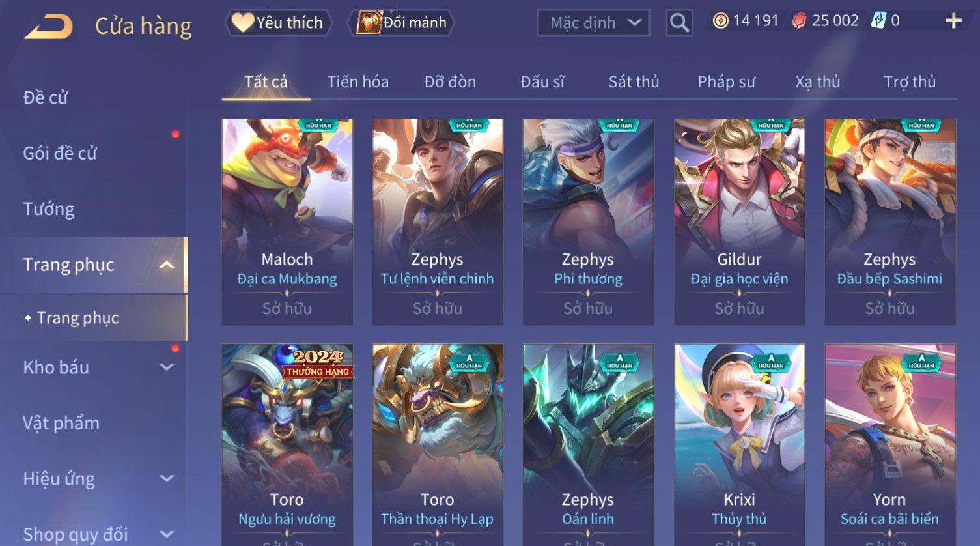The width and height of the screenshot is (980, 546).
Task: Open Tướng in the sidebar
Action: point(49,209)
